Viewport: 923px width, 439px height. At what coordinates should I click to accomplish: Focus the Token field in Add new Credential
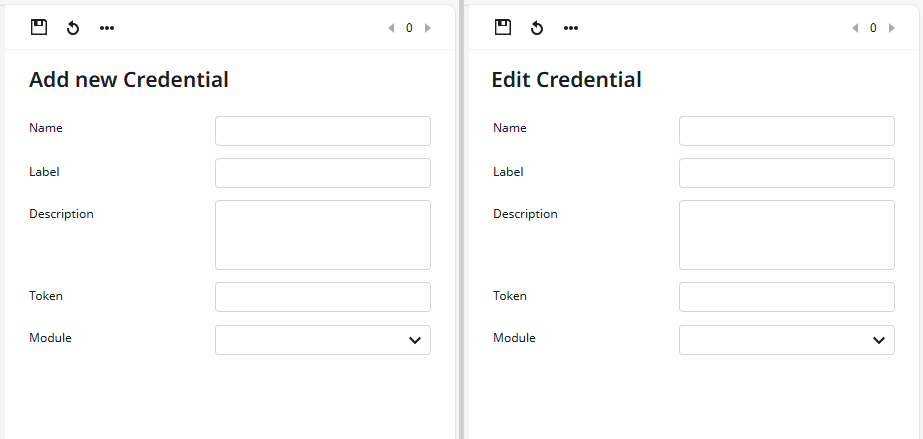coord(323,297)
